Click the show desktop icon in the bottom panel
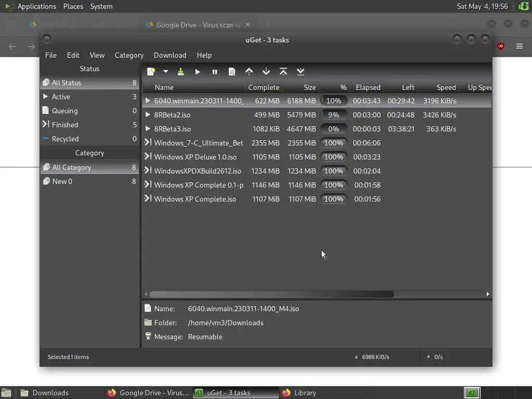Viewport: 532px width, 399px height. (6, 393)
